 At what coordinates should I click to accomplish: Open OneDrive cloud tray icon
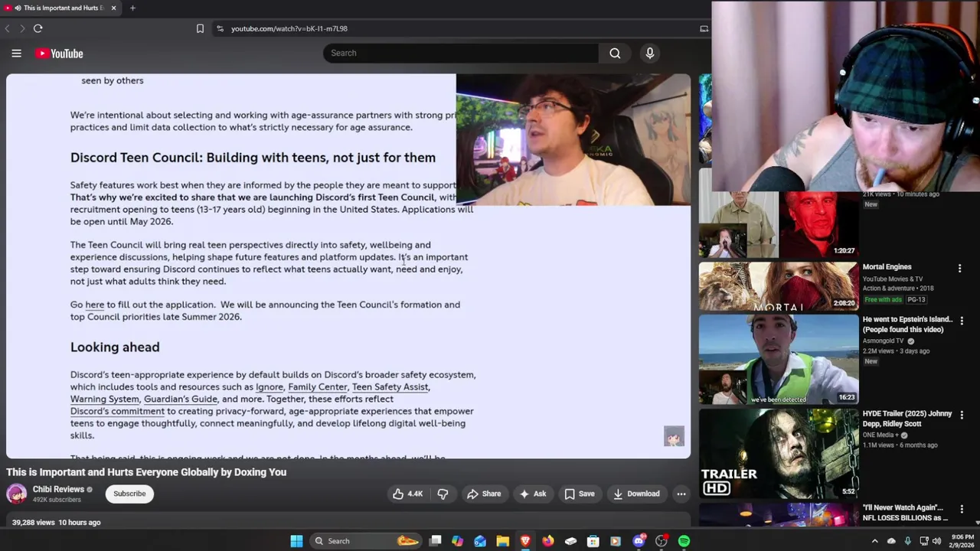pos(891,541)
